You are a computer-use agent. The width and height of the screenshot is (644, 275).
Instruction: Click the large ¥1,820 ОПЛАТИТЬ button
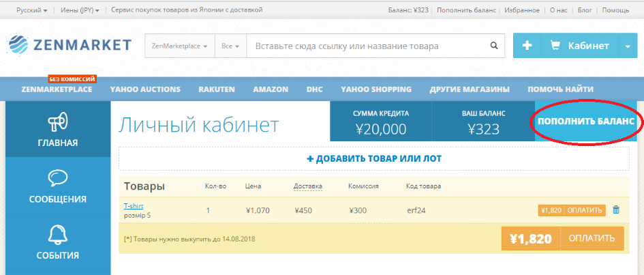coord(563,238)
